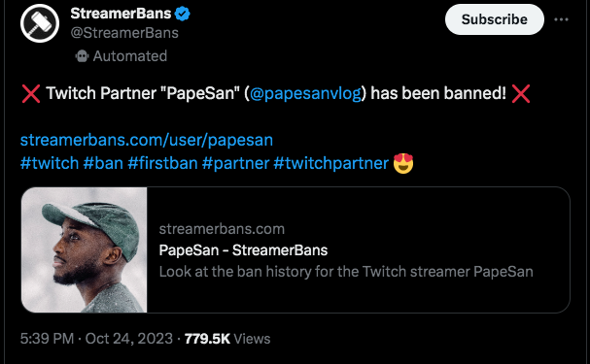
Task: Open the StreamerBans display name
Action: [x=121, y=14]
